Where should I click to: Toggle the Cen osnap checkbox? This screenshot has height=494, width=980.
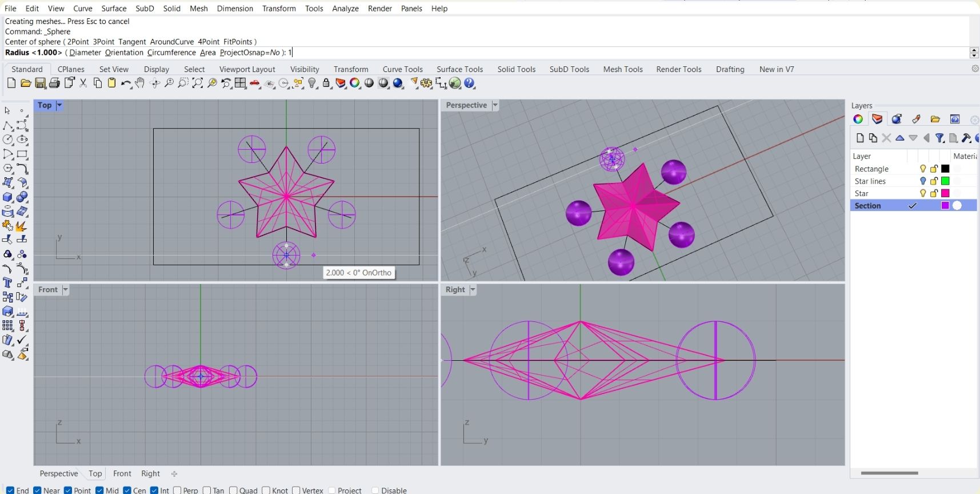pos(127,490)
